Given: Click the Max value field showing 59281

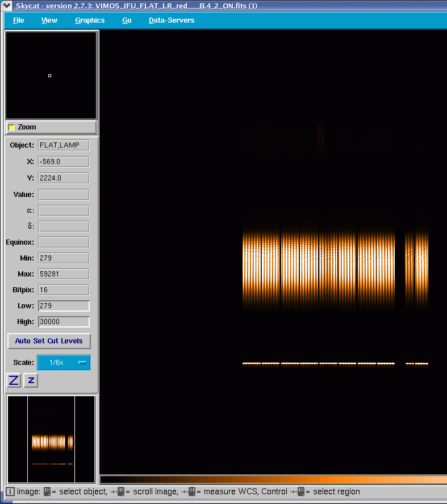Looking at the screenshot, I should pos(64,274).
